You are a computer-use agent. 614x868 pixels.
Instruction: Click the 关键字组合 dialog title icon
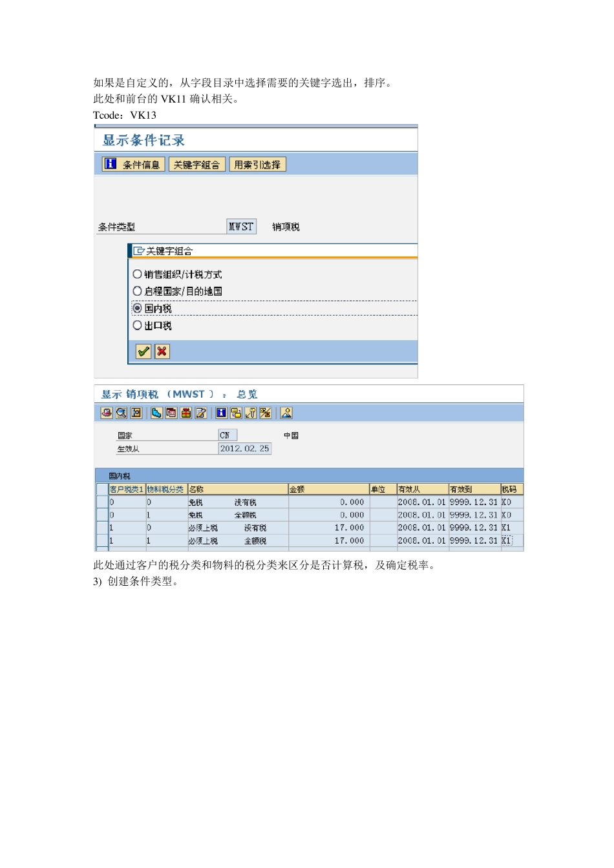point(139,251)
